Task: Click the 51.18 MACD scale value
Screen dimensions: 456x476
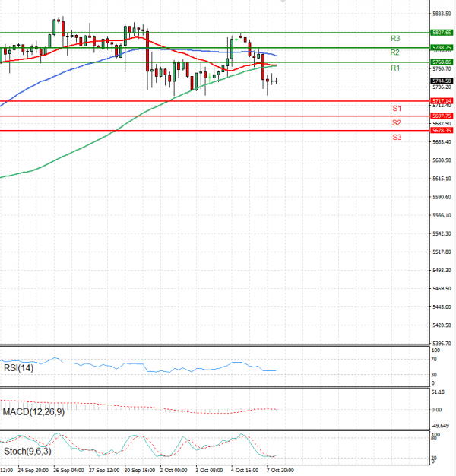Action: (438, 392)
